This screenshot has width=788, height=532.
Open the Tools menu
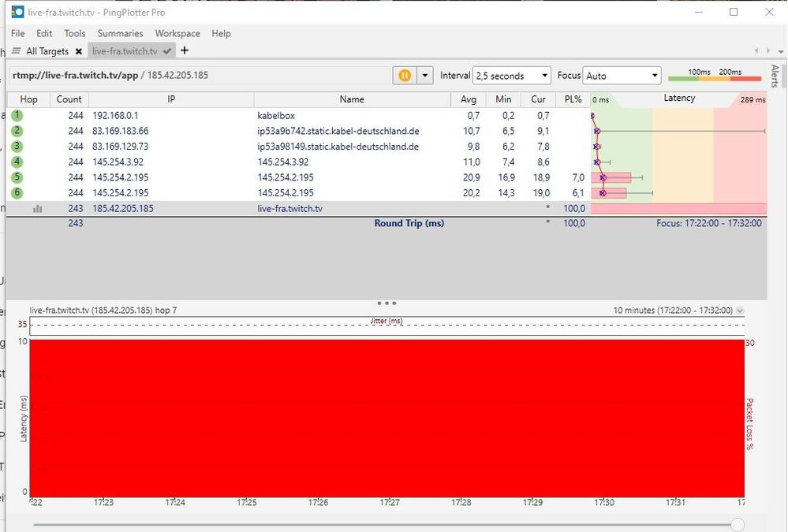(75, 33)
